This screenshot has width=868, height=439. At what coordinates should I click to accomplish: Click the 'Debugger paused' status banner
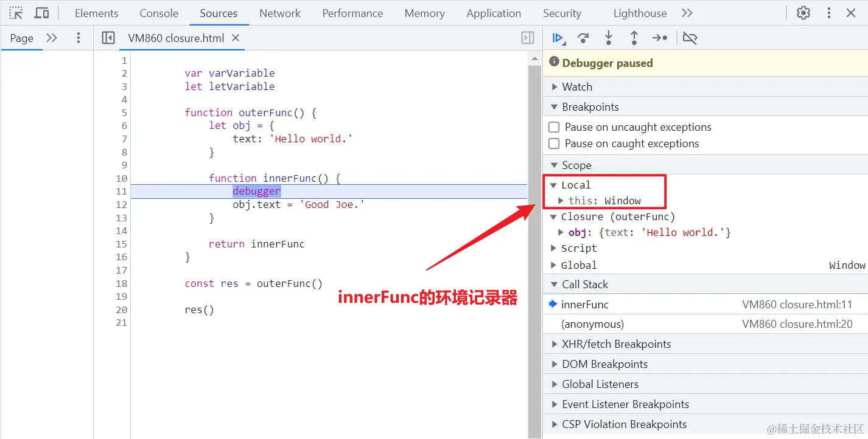(705, 63)
